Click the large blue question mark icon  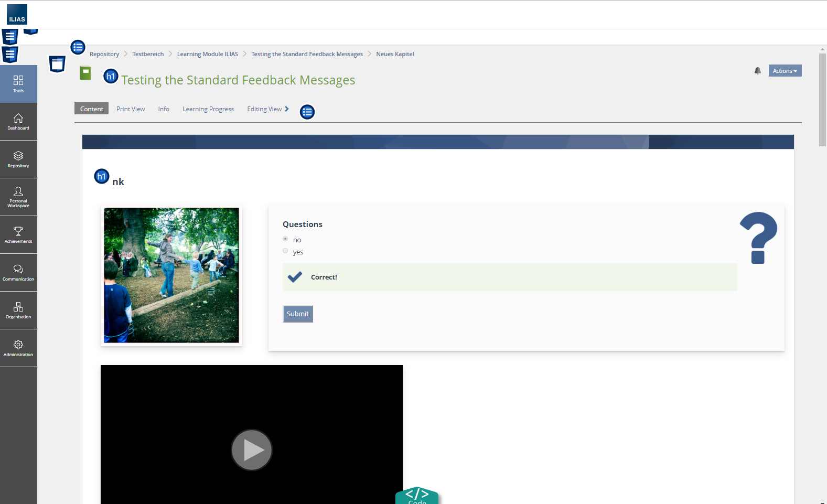[758, 238]
